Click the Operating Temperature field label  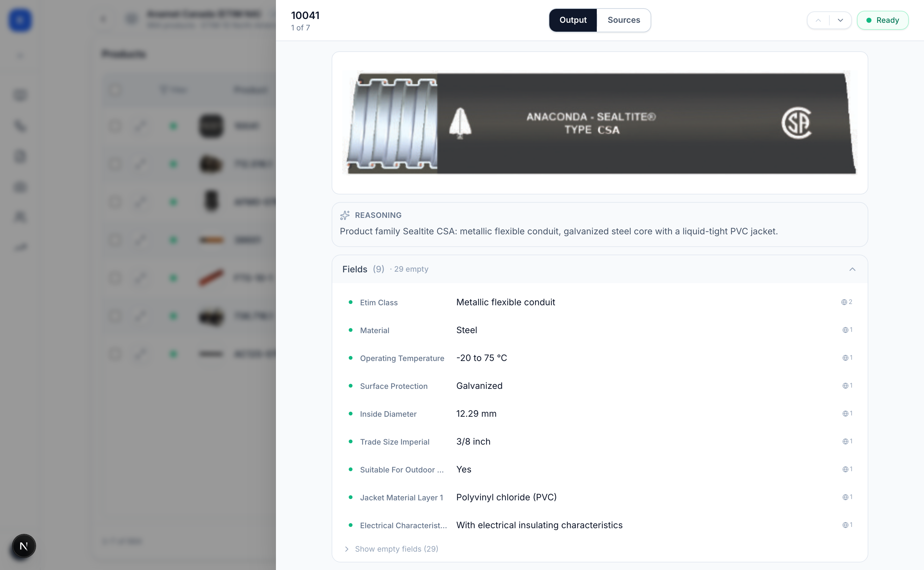click(x=402, y=358)
